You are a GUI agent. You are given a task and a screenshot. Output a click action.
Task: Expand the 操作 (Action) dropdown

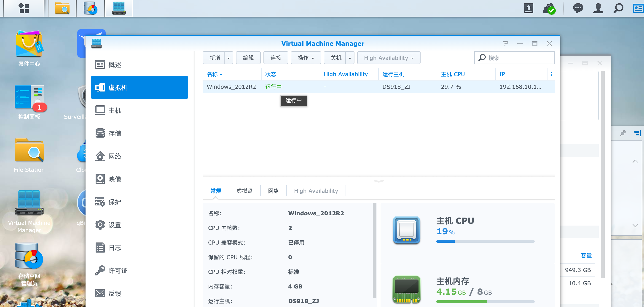click(306, 58)
